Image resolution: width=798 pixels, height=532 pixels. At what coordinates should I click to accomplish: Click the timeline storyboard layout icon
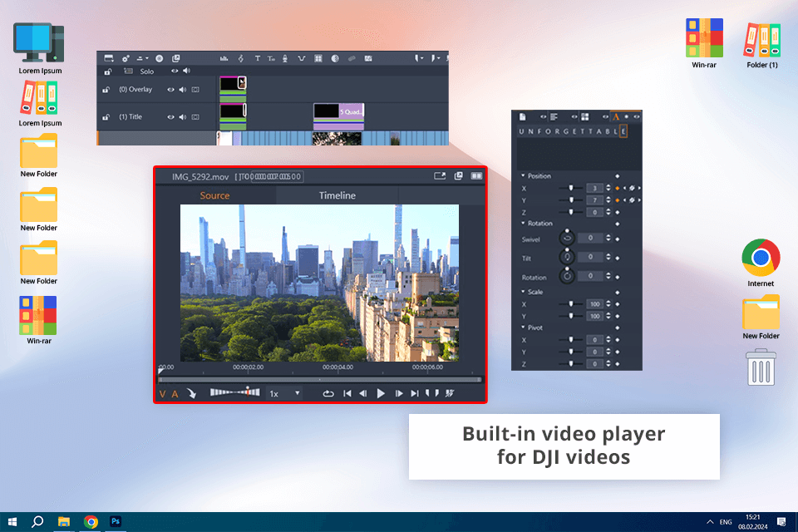[109, 58]
